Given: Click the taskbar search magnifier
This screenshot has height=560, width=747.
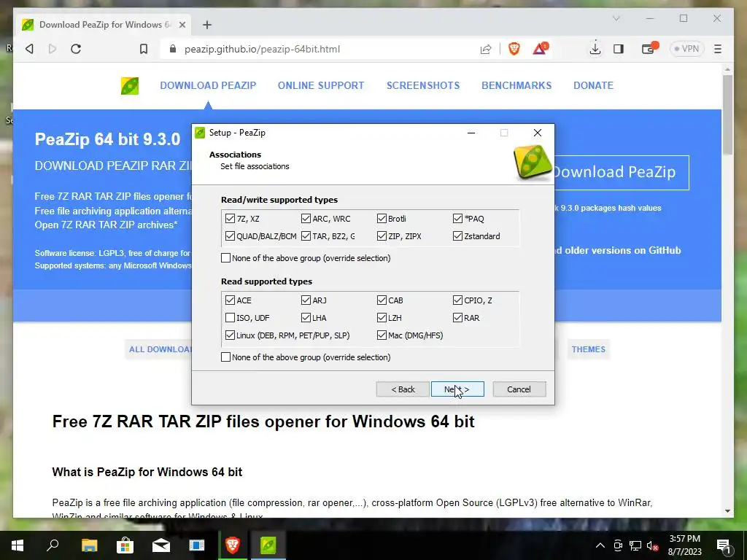Looking at the screenshot, I should click(x=53, y=545).
